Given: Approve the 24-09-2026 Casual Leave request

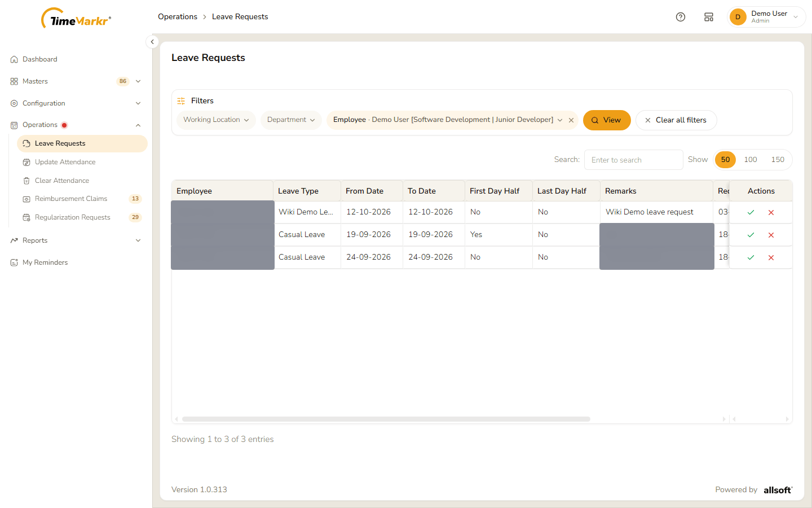Looking at the screenshot, I should click(751, 257).
